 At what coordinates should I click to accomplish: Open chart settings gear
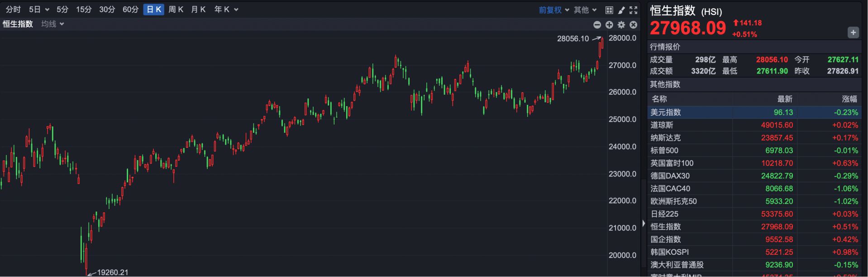tap(621, 25)
